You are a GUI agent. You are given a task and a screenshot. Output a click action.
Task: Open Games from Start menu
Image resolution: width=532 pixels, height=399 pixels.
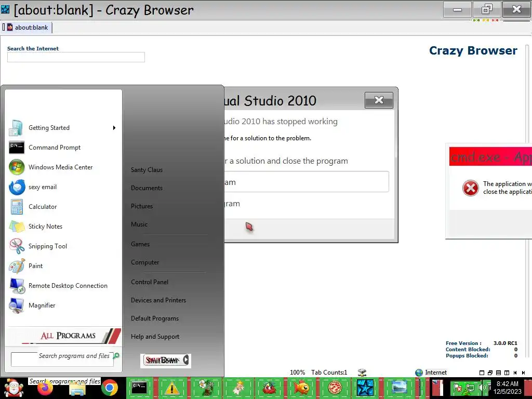point(140,244)
